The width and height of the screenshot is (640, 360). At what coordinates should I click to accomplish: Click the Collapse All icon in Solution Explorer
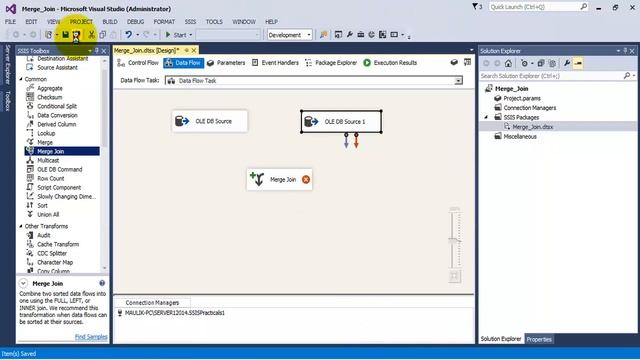tap(541, 63)
